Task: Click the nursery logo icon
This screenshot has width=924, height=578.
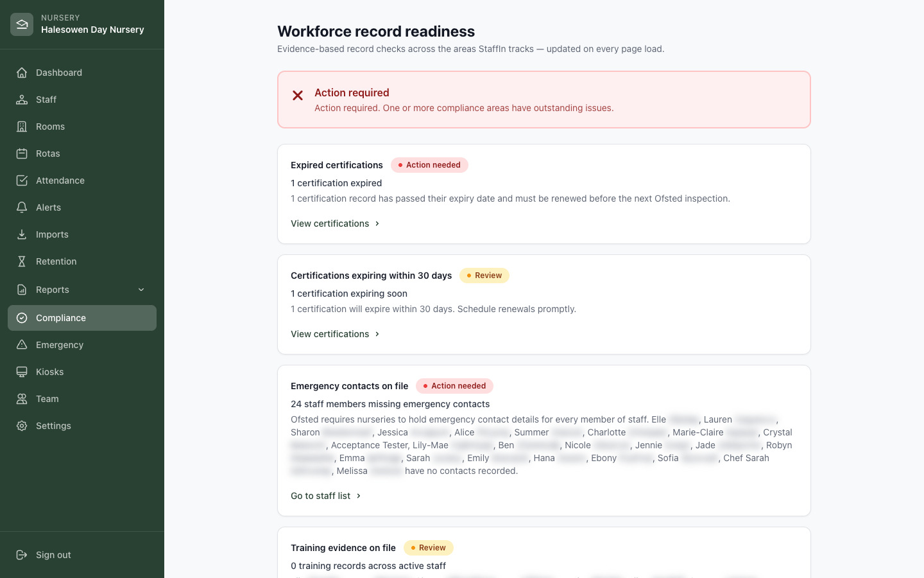Action: tap(22, 24)
